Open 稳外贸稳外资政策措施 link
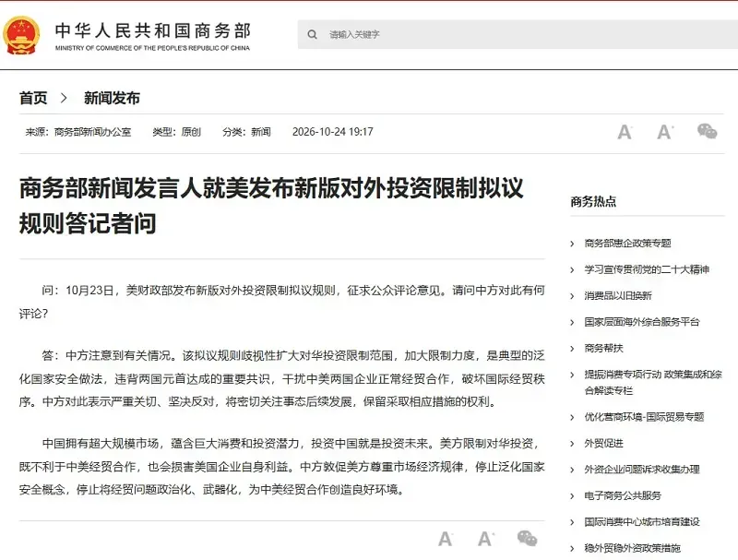Screen dimensions: 738x560 point(632,548)
